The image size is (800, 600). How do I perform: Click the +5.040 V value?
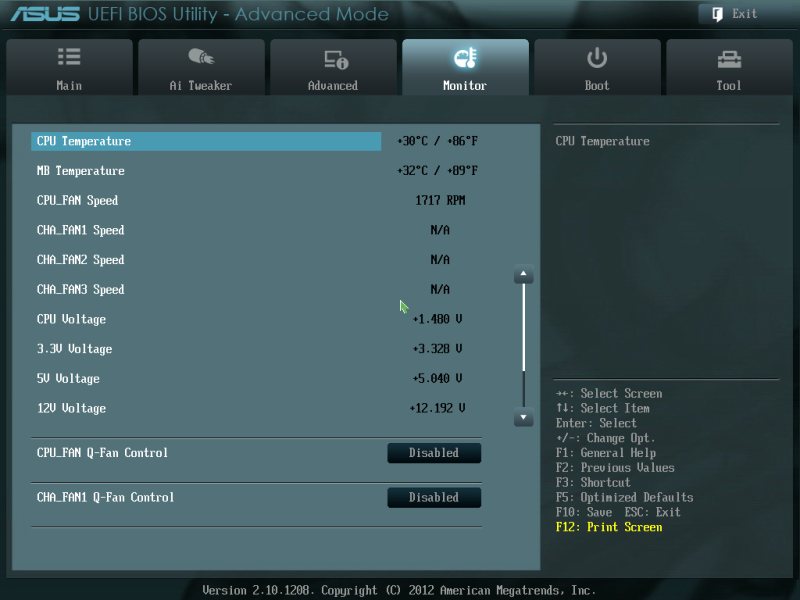pyautogui.click(x=437, y=379)
